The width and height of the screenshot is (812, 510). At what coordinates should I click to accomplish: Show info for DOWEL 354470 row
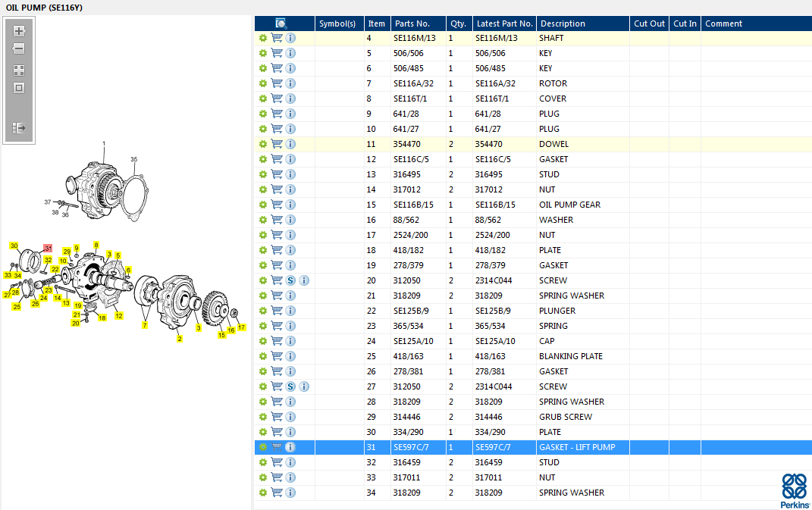click(290, 144)
